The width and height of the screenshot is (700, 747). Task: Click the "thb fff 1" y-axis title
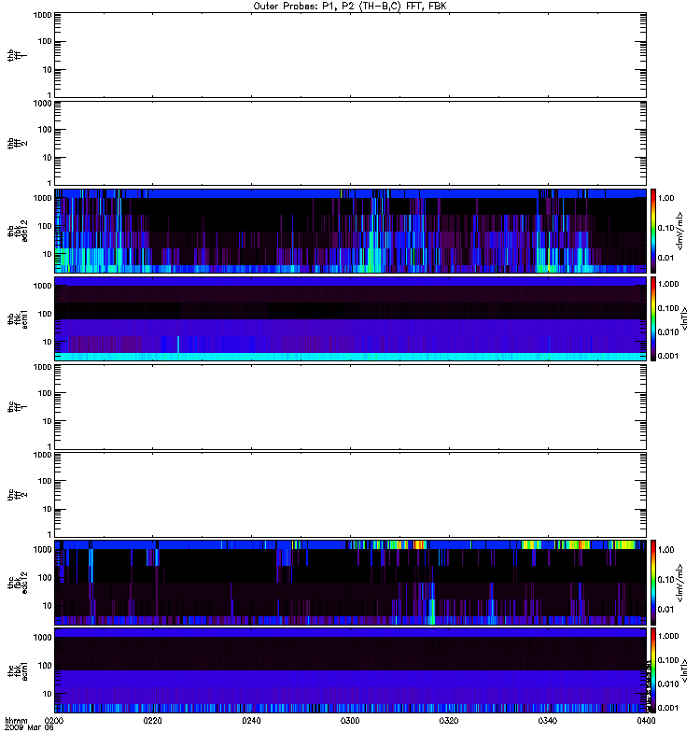[x=17, y=55]
